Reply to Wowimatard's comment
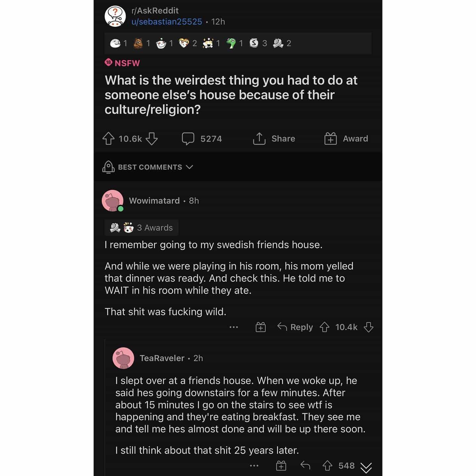 click(x=295, y=327)
